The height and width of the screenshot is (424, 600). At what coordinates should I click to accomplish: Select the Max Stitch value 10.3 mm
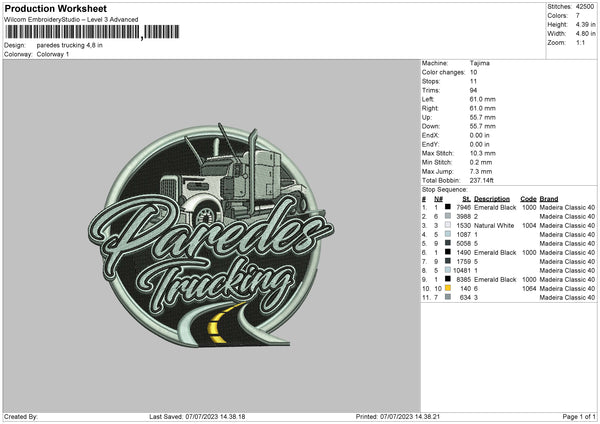point(483,153)
